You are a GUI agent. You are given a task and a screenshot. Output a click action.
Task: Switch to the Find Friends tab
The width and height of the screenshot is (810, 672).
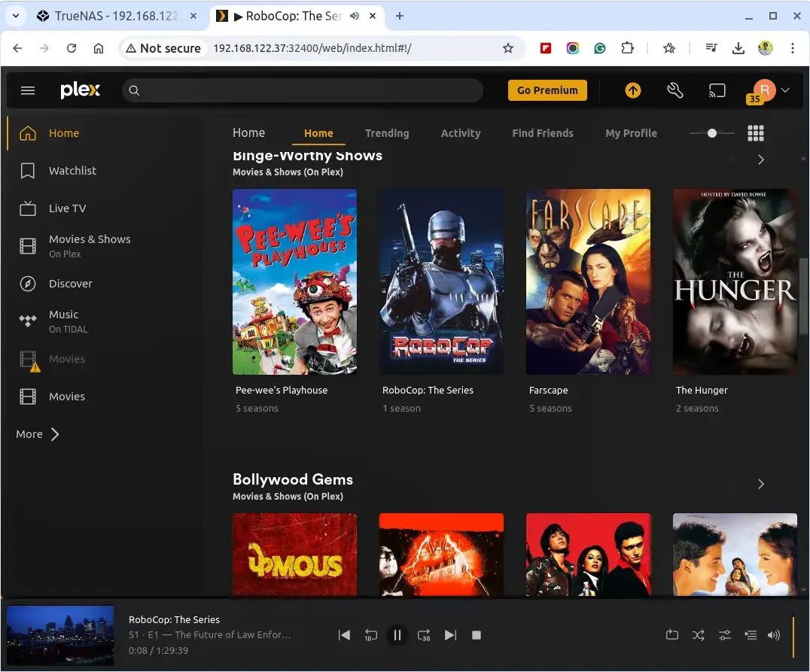tap(543, 133)
